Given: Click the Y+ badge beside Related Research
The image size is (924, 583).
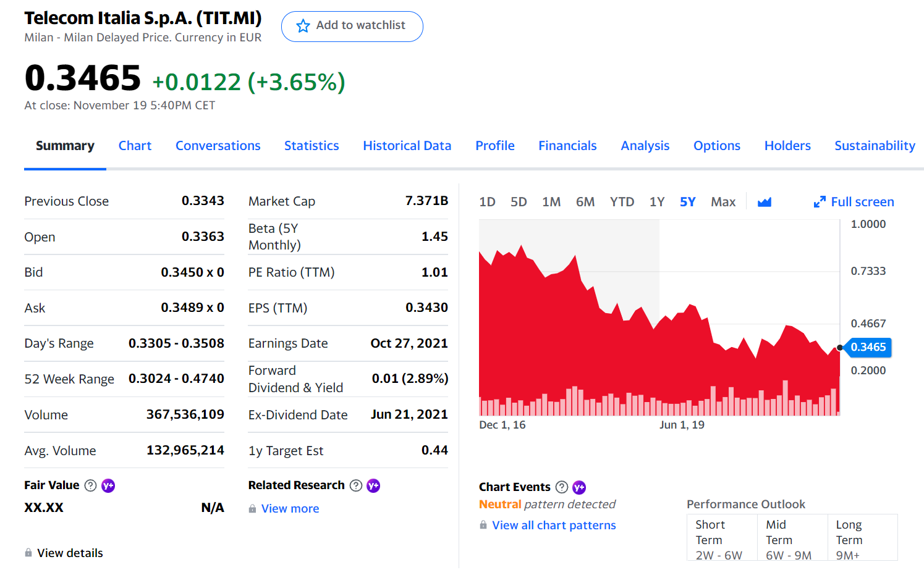Looking at the screenshot, I should [x=373, y=485].
